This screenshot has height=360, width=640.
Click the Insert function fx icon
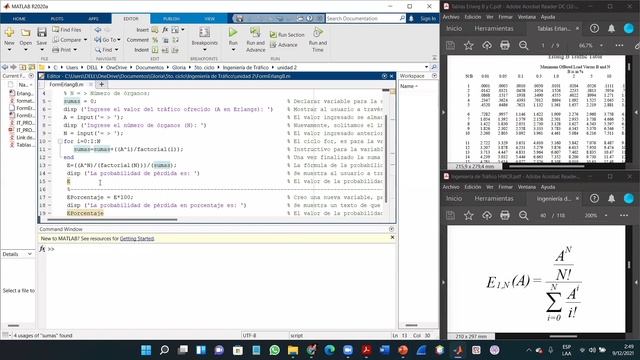(165, 30)
